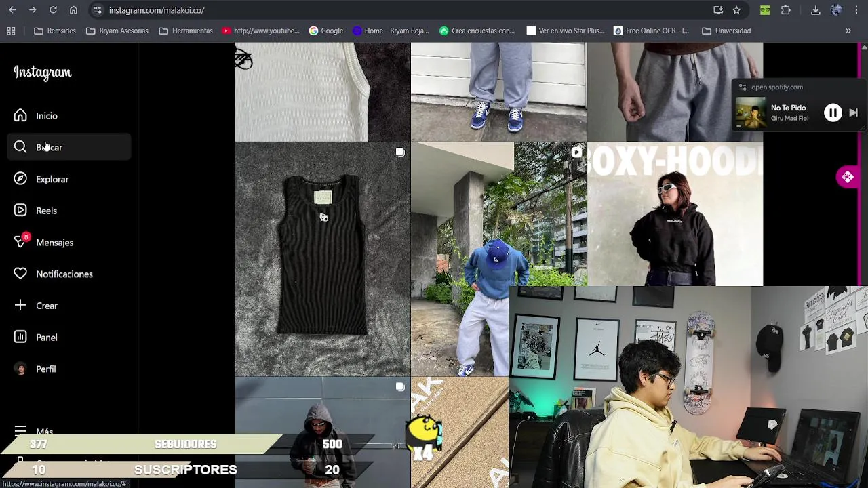Click the Explorar label in sidebar
This screenshot has width=868, height=488.
click(x=52, y=179)
